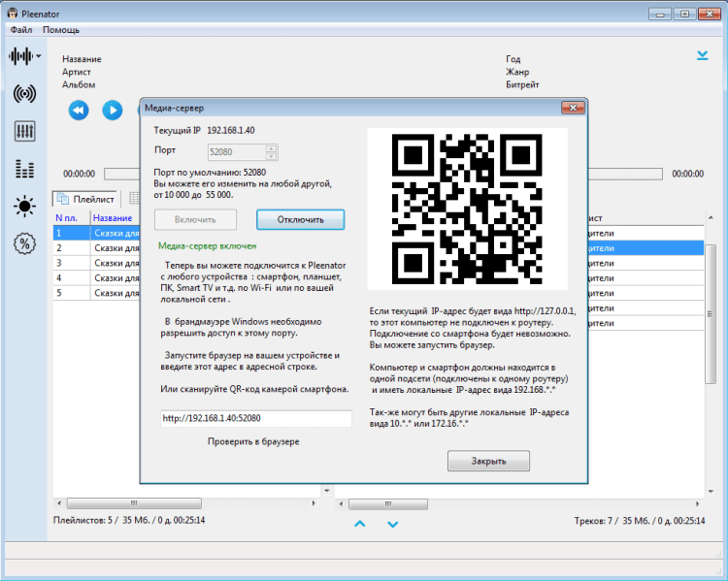Viewport: 728px width, 581px height.
Task: Open the media server broadcast icon
Action: coord(25,94)
